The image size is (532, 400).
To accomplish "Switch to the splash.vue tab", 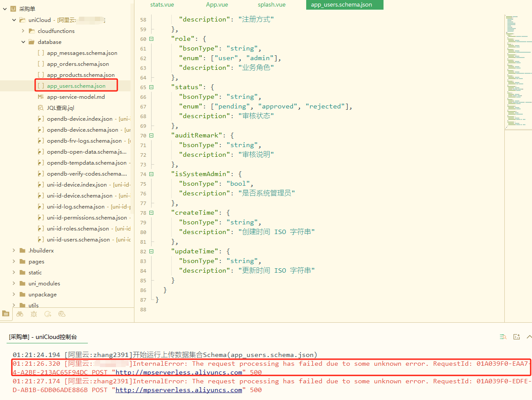I will (271, 4).
